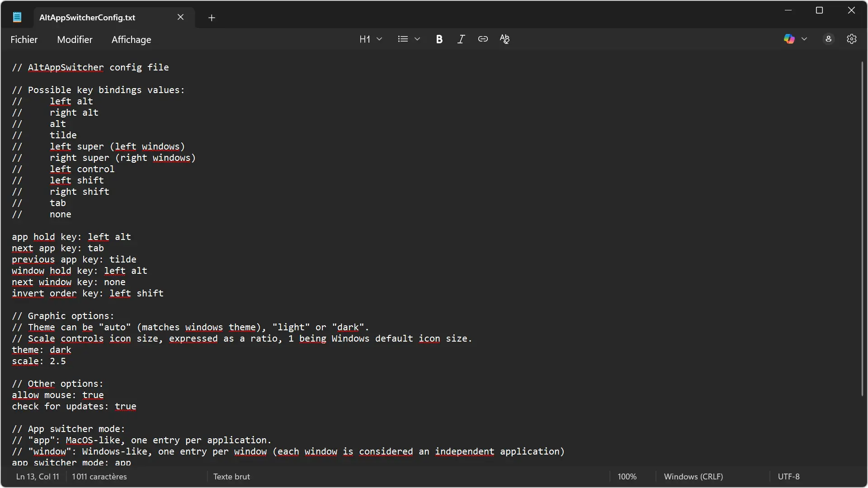This screenshot has height=488, width=868.
Task: Click 'left super (left windows)' line
Action: (98, 146)
